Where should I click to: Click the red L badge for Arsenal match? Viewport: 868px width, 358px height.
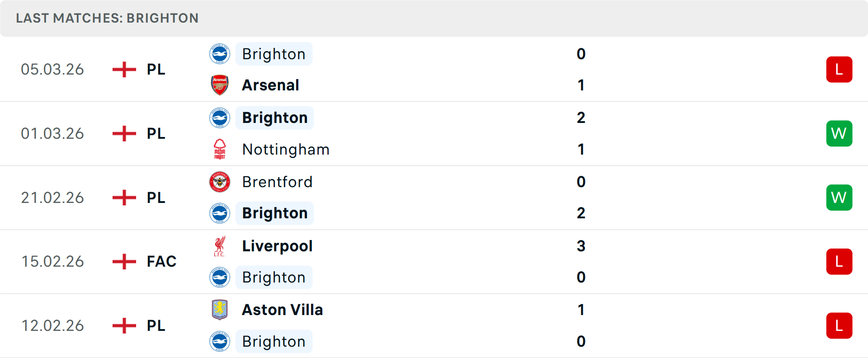pos(839,70)
